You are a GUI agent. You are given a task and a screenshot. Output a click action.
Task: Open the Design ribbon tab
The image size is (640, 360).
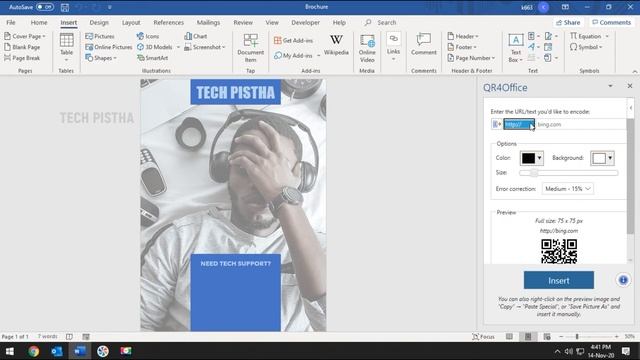pyautogui.click(x=99, y=22)
